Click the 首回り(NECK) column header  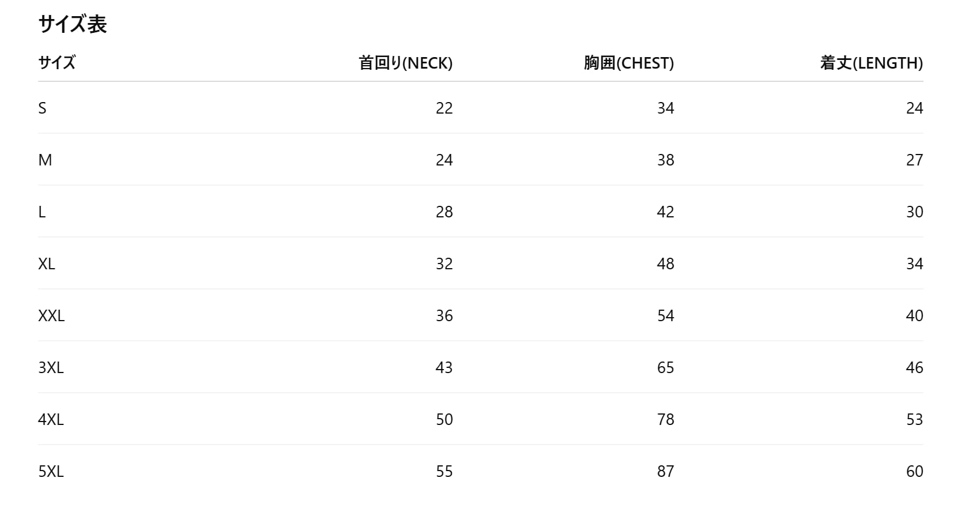coord(405,63)
